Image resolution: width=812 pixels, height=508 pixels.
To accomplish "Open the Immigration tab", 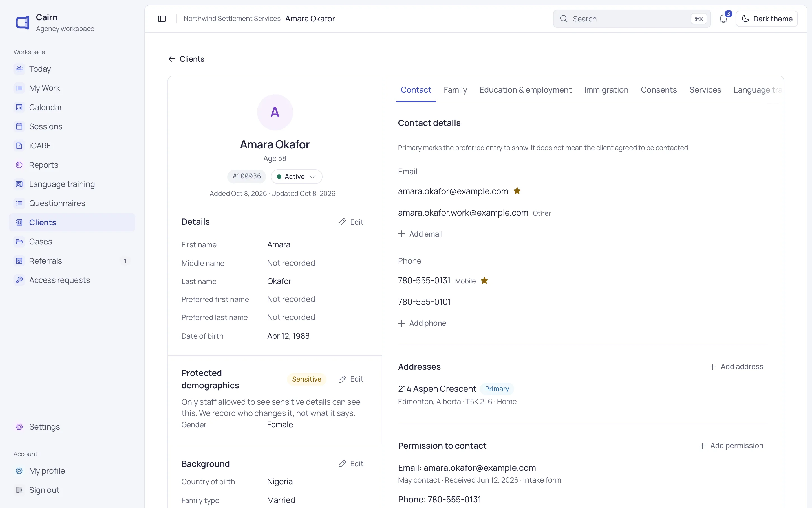I will coord(606,90).
